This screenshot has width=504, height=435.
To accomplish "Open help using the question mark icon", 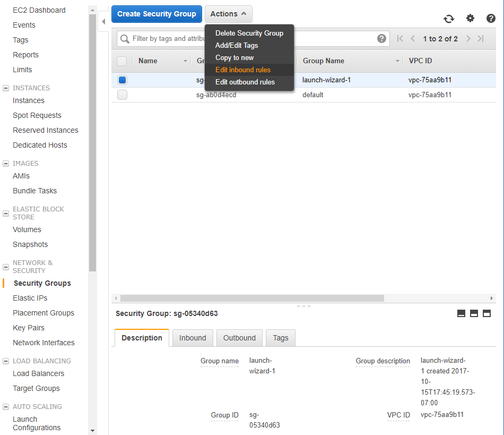I will (491, 18).
